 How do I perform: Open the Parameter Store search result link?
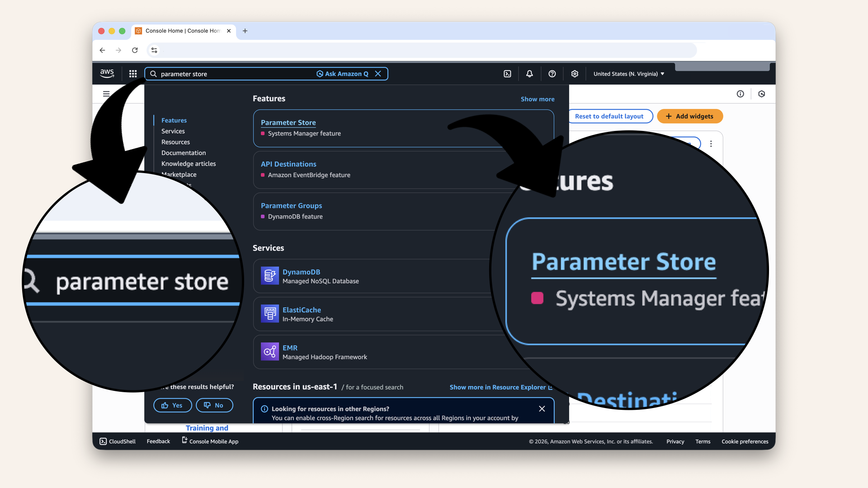pos(288,122)
